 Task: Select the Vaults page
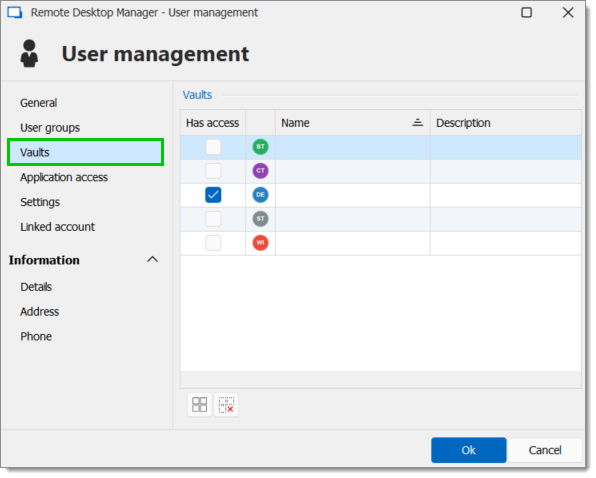coord(86,152)
